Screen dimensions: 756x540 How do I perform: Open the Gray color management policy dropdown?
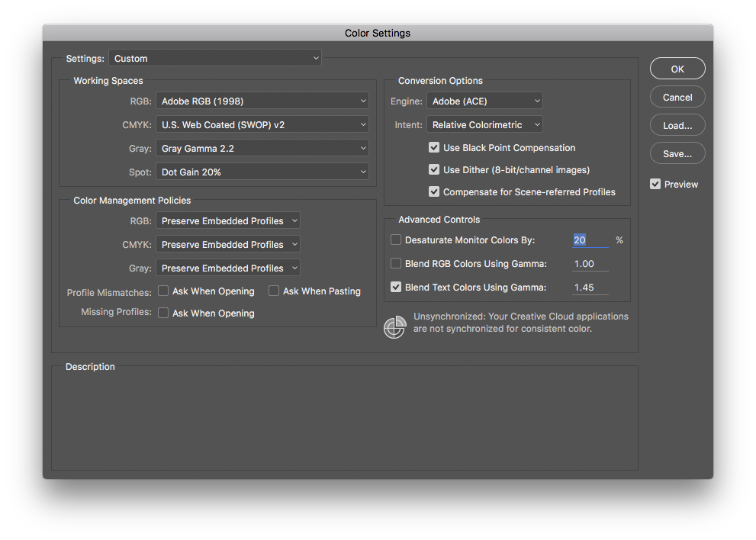227,268
